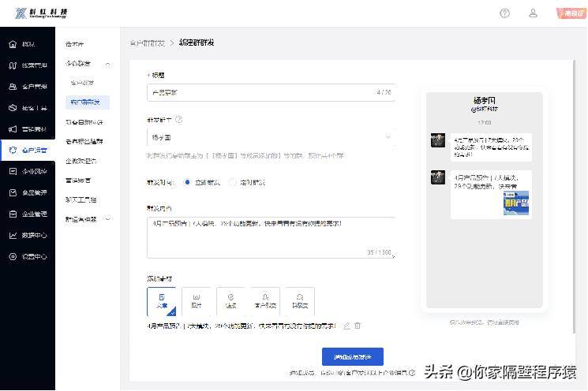Click the help question-mark icon in top bar
This screenshot has height=391, width=588.
(x=505, y=13)
